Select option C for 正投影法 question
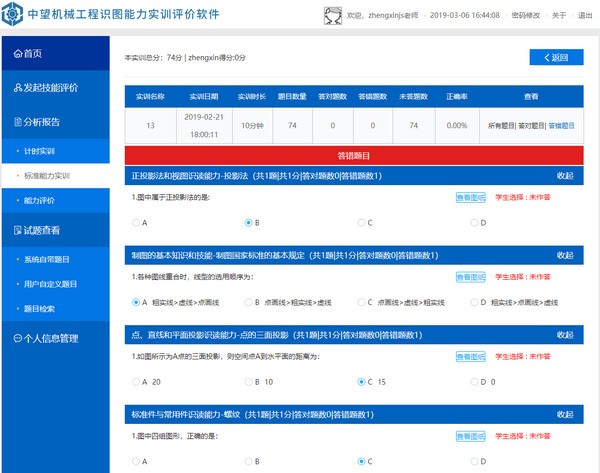The height and width of the screenshot is (473, 600). (361, 223)
